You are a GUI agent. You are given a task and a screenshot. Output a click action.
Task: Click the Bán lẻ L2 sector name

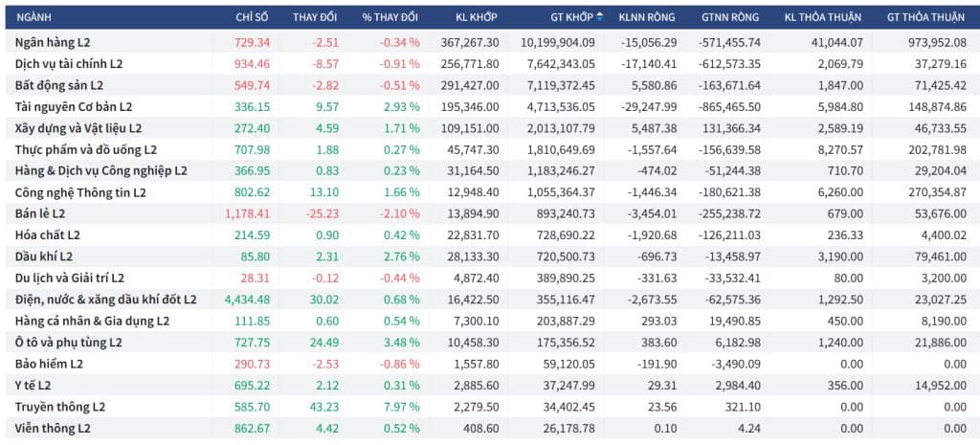40,213
